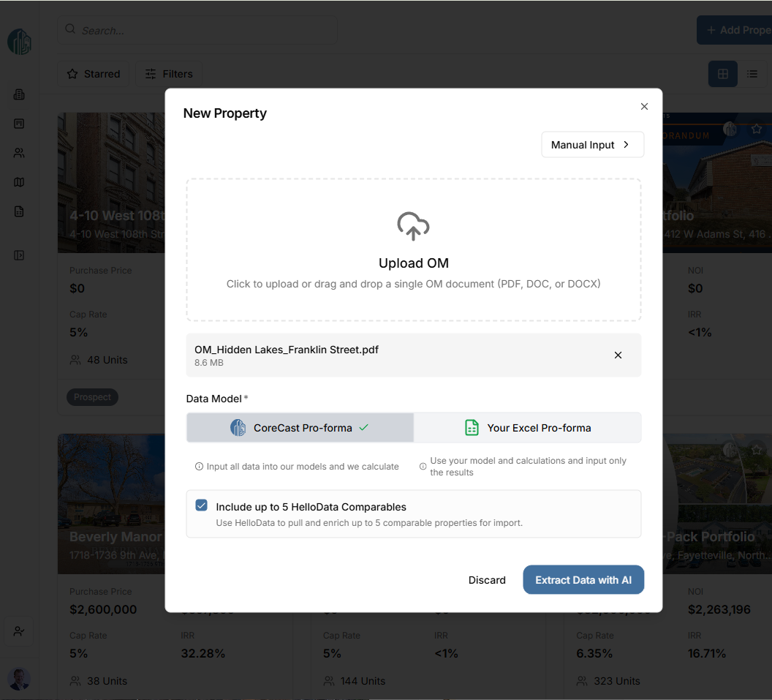Screen dimensions: 772x700
Task: Enable the HelloData Comparables checkbox
Action: [x=201, y=505]
